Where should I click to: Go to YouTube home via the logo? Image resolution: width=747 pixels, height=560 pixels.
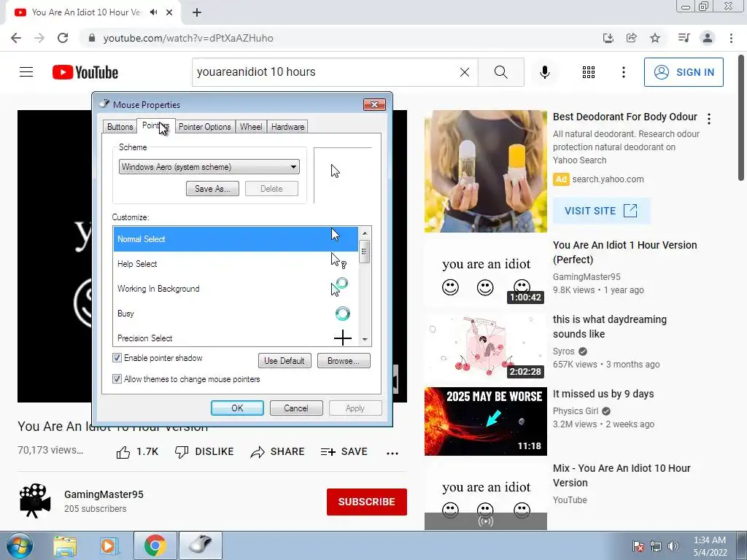click(x=85, y=72)
